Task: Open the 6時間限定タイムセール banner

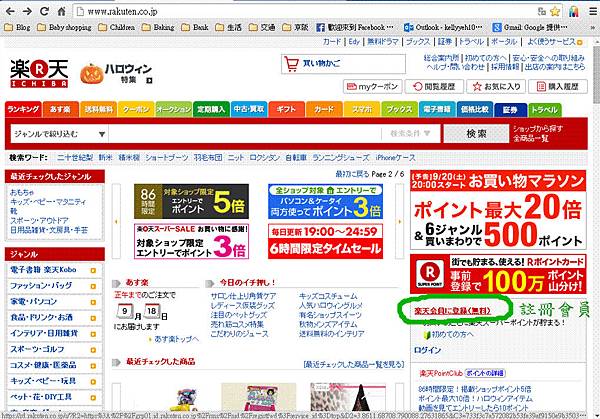Action: pyautogui.click(x=325, y=241)
